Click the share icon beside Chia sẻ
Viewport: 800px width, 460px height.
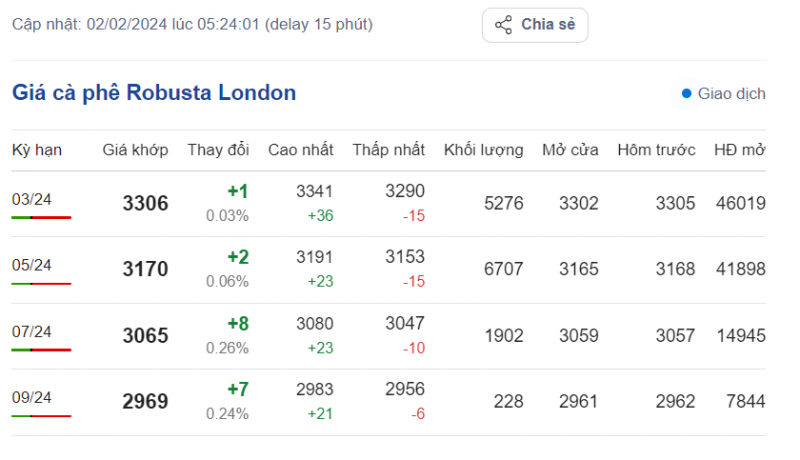coord(504,25)
